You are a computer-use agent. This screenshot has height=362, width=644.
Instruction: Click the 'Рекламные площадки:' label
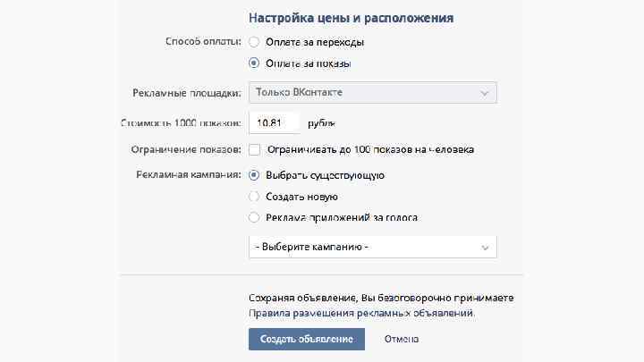[x=188, y=92]
